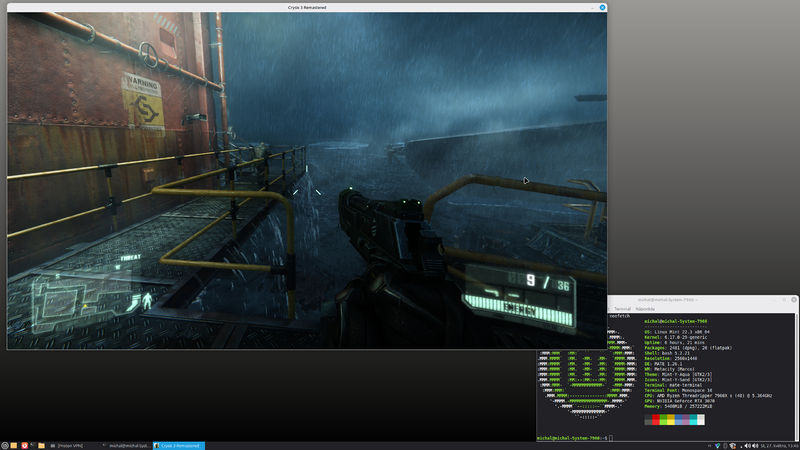Click the second volume speaker tray icon

755,446
